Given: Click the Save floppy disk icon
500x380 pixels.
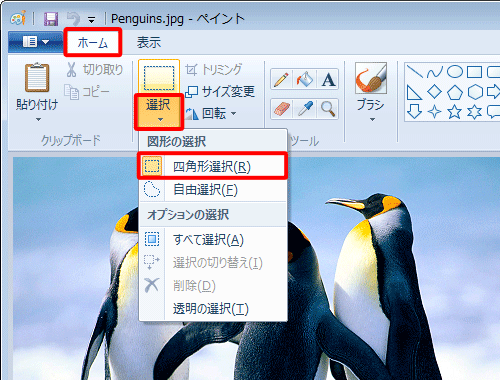Looking at the screenshot, I should [x=51, y=19].
